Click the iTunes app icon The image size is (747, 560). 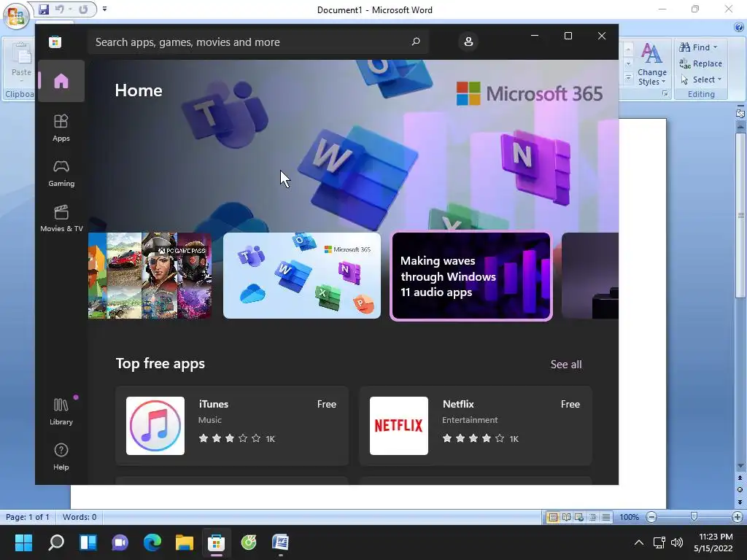point(155,426)
